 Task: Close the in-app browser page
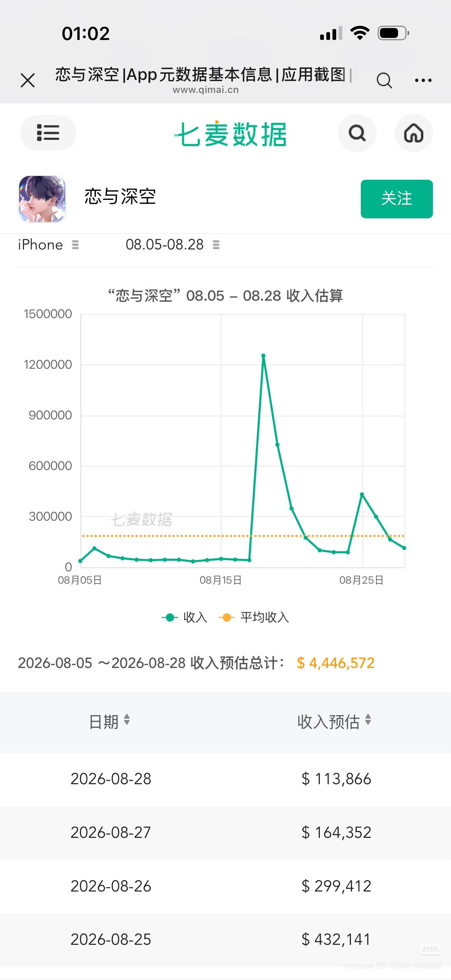click(x=28, y=80)
